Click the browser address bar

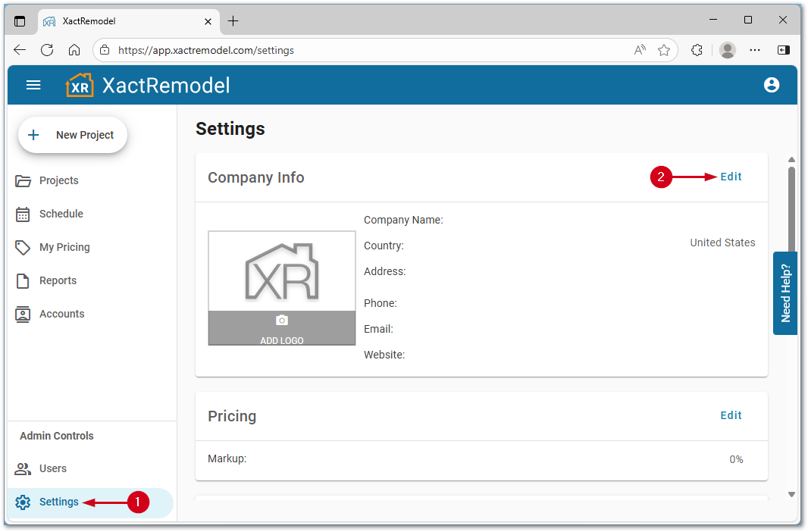(364, 50)
